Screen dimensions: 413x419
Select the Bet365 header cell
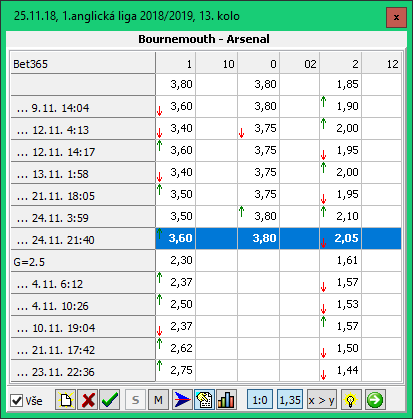click(x=83, y=63)
